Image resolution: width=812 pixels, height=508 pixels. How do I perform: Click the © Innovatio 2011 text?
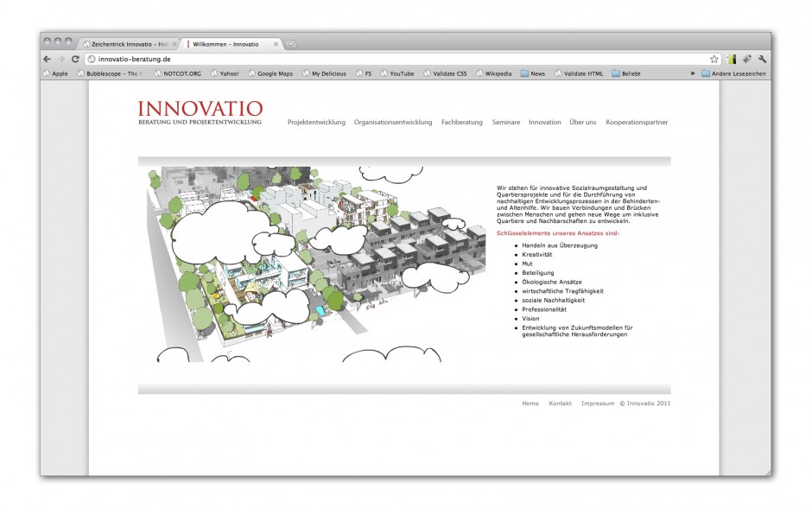coord(645,403)
